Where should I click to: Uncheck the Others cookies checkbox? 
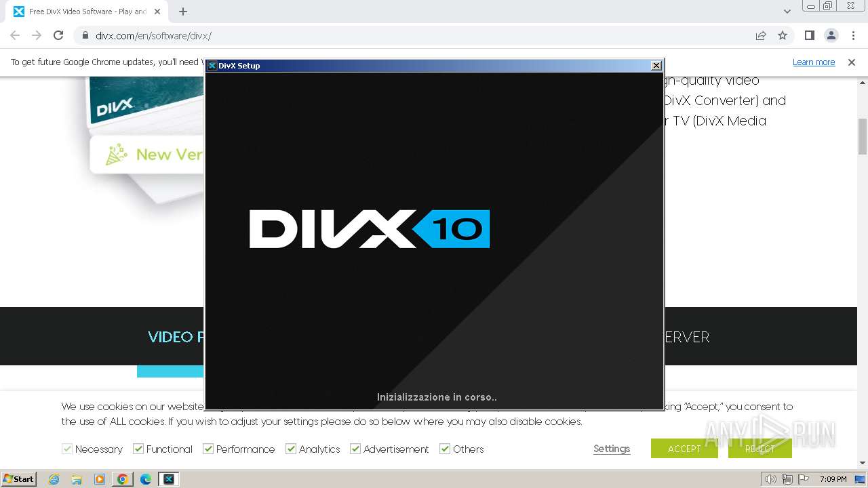point(445,449)
